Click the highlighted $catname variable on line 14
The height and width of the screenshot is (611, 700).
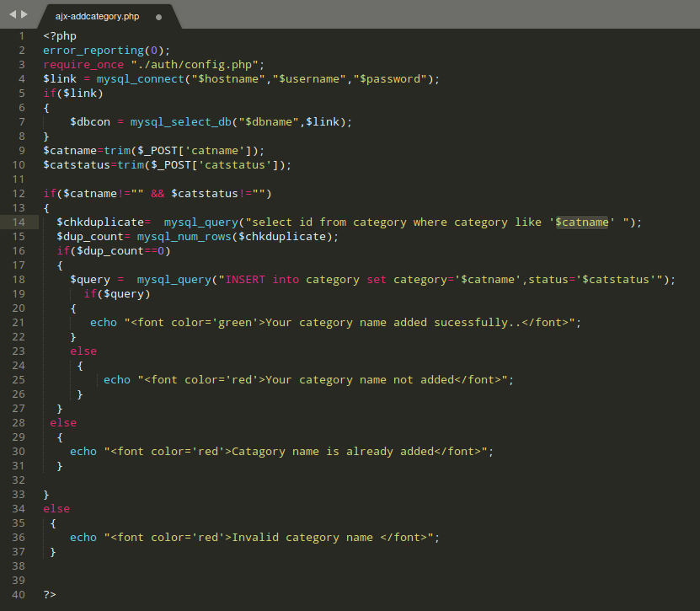tap(581, 222)
